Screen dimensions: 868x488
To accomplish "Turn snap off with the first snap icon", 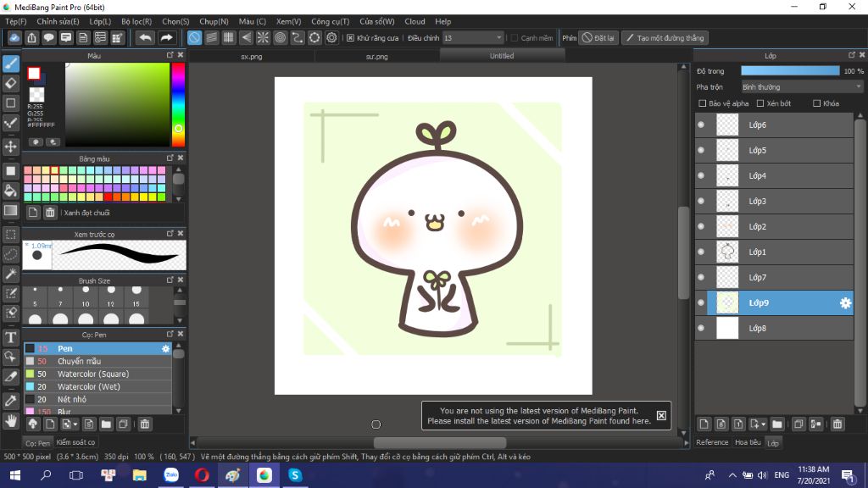I will point(194,37).
